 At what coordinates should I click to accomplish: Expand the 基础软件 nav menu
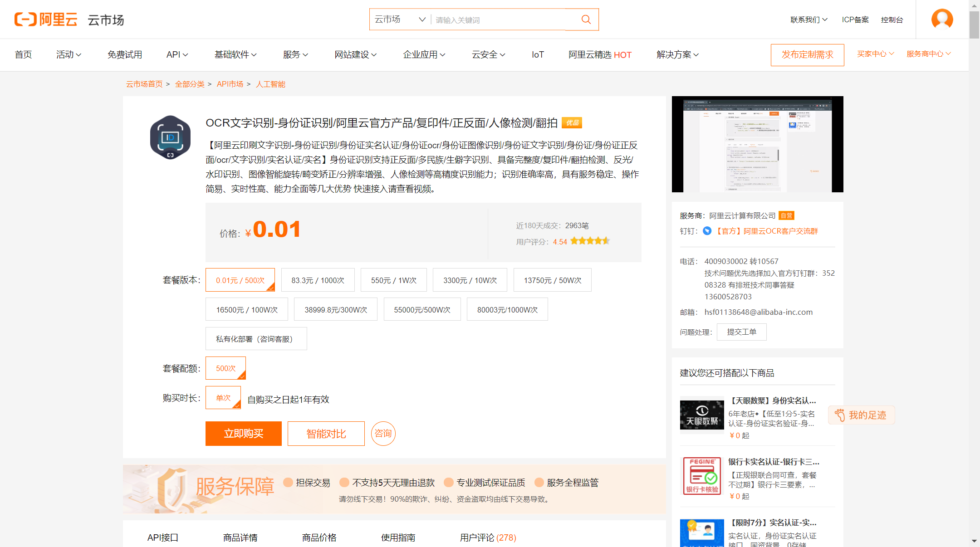(235, 54)
